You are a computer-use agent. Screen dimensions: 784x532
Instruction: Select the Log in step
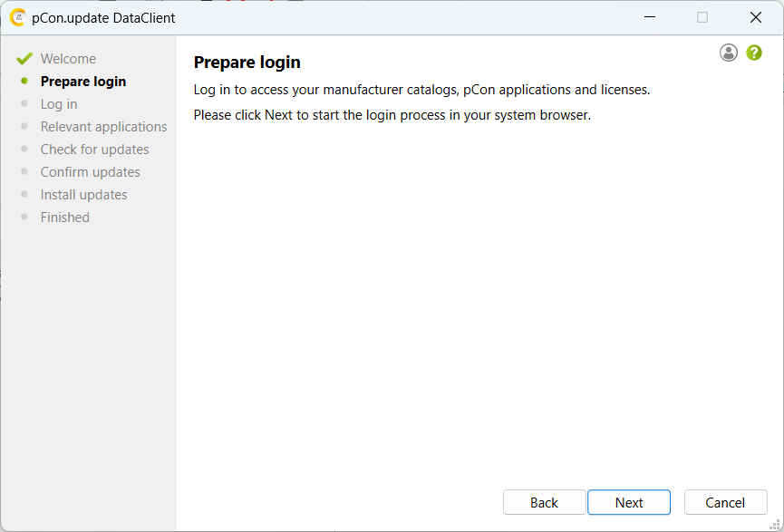tap(59, 104)
